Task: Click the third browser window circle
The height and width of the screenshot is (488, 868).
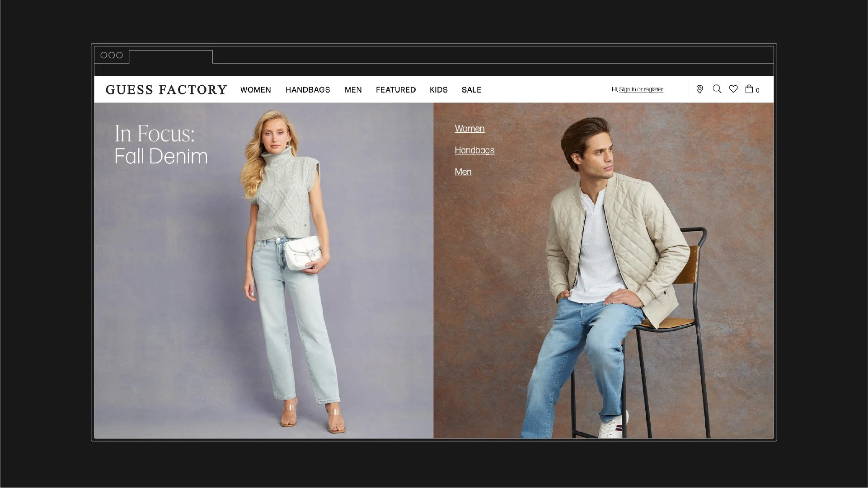Action: point(119,55)
